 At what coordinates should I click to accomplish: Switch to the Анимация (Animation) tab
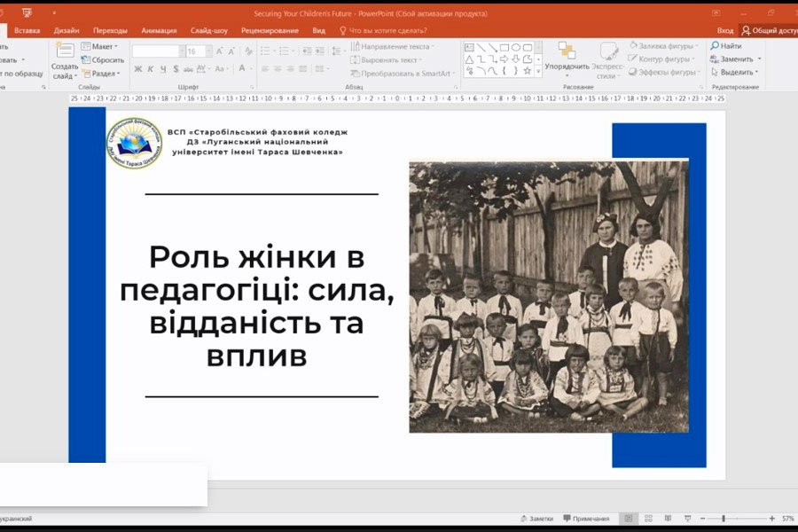[x=159, y=30]
